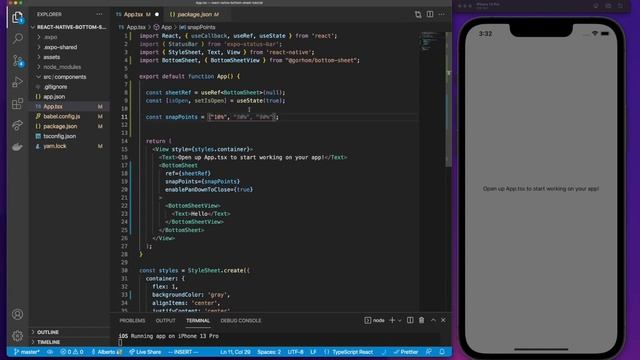Click master branch in status bar

point(27,352)
